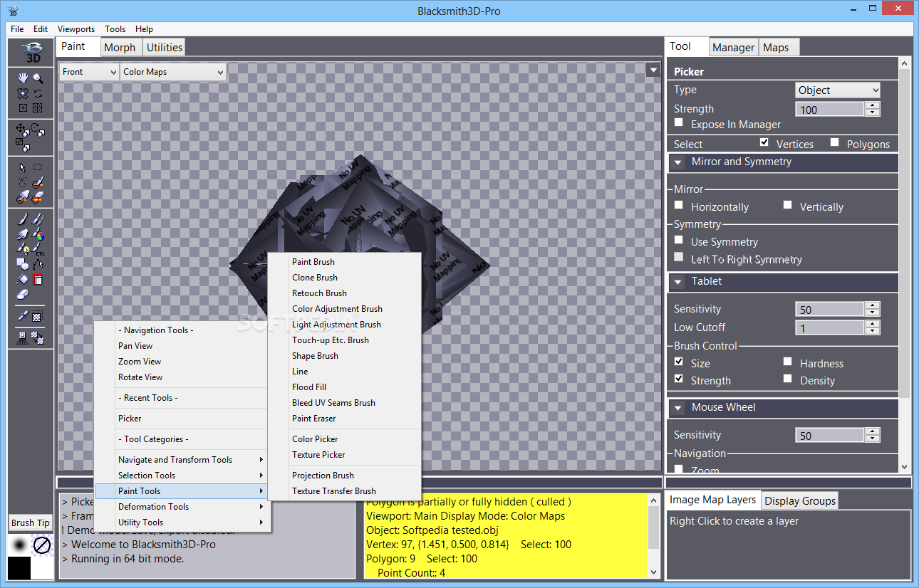Image resolution: width=919 pixels, height=588 pixels.
Task: Uncheck the Vertices select checkbox
Action: (764, 143)
